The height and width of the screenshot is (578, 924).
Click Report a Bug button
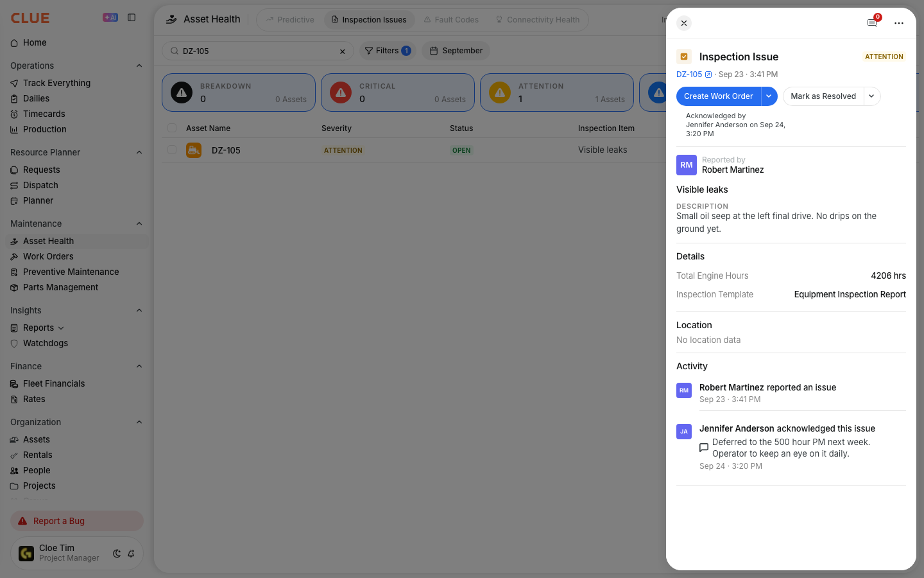coord(77,521)
